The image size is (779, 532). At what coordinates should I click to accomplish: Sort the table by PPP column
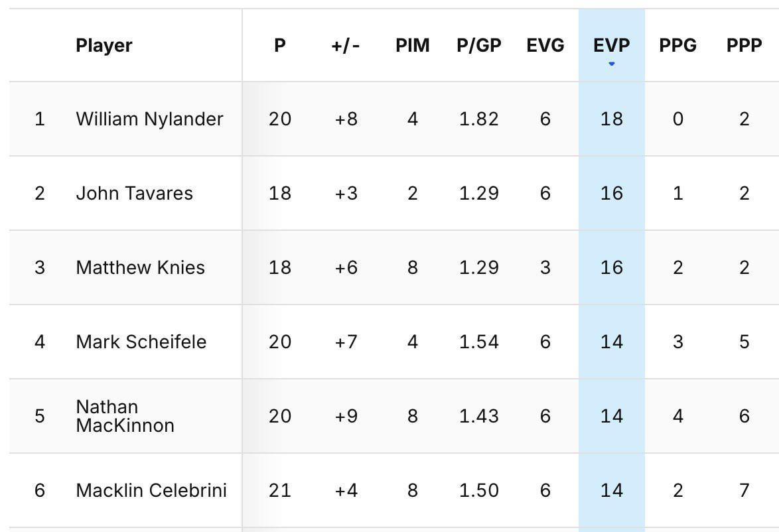(744, 45)
